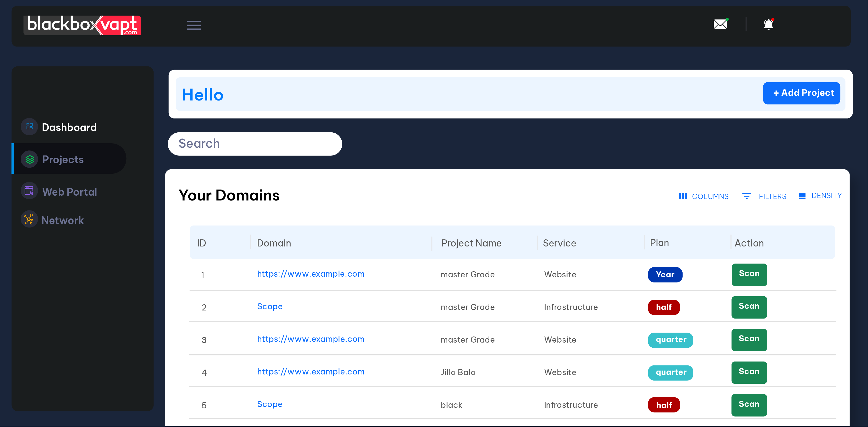Click the notification bell icon
The height and width of the screenshot is (427, 868).
(x=769, y=24)
